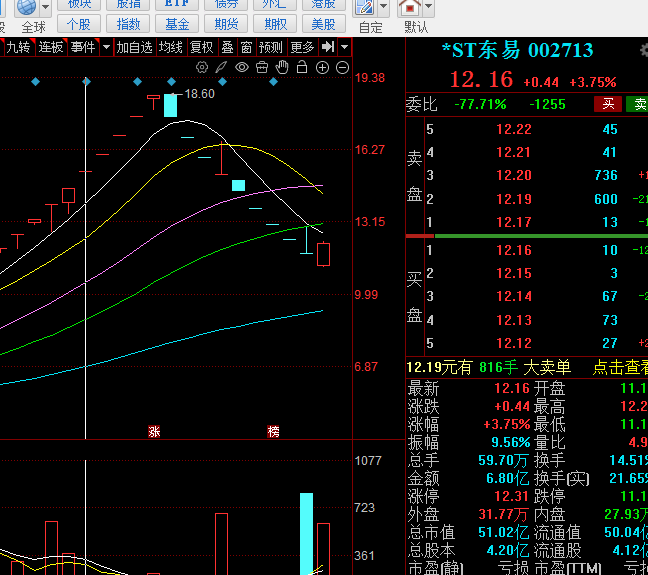Open the toolbox icon in chart toolbar
Image resolution: width=648 pixels, height=575 pixels.
click(262, 67)
